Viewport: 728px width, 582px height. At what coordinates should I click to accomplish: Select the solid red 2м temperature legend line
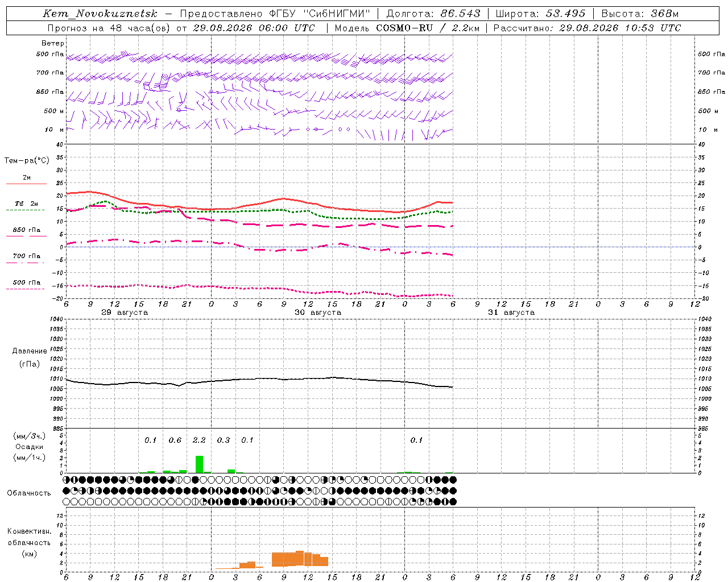(26, 184)
